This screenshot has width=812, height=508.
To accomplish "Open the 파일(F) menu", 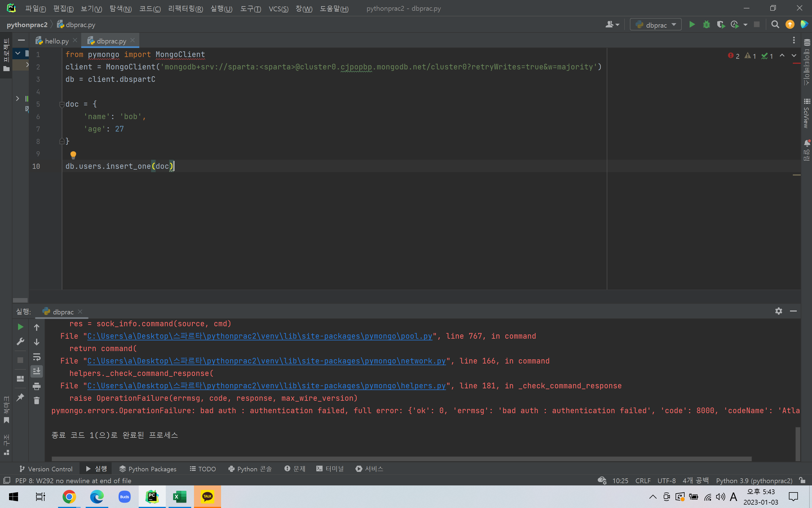I will (36, 8).
